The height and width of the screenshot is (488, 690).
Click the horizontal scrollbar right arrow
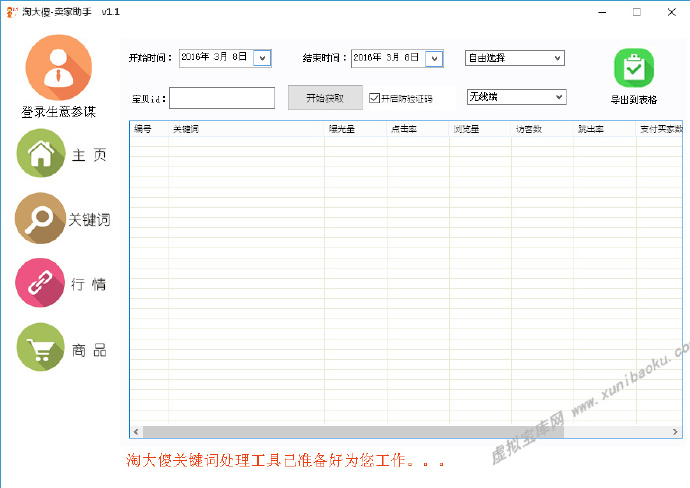(677, 432)
